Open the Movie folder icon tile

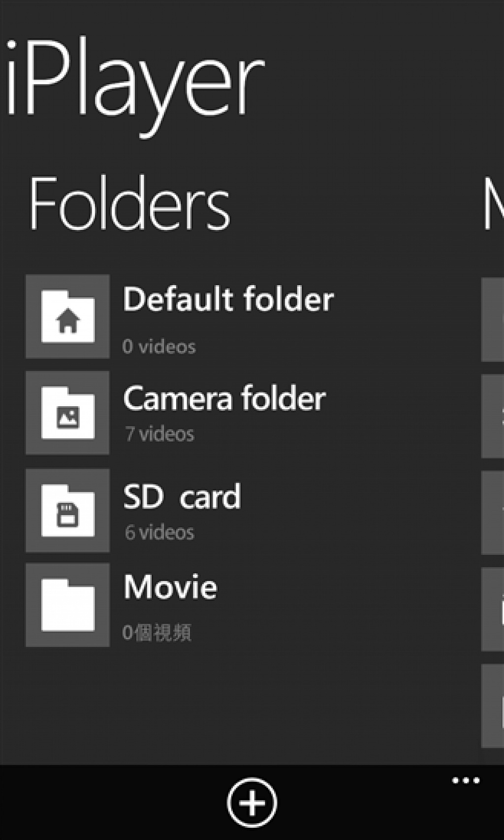[67, 605]
